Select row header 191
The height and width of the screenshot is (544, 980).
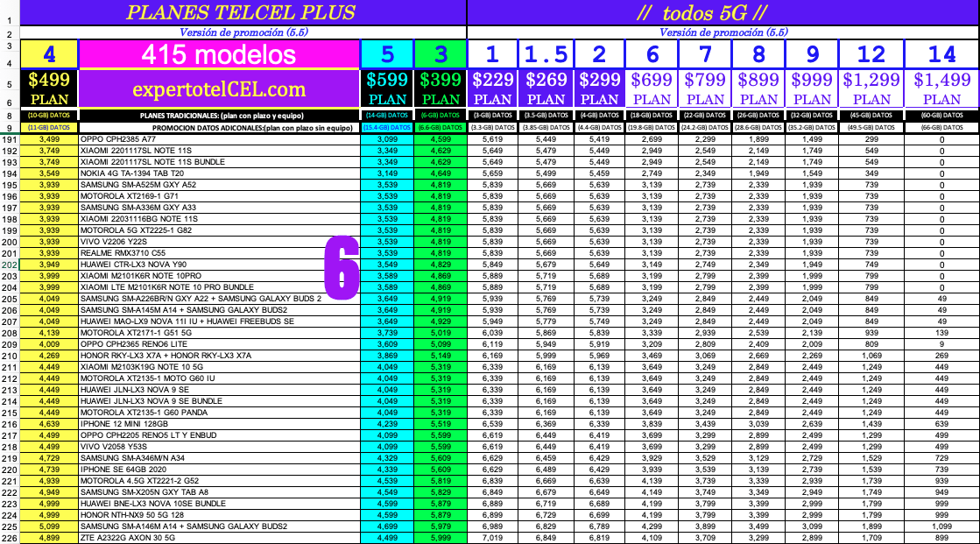[x=10, y=139]
